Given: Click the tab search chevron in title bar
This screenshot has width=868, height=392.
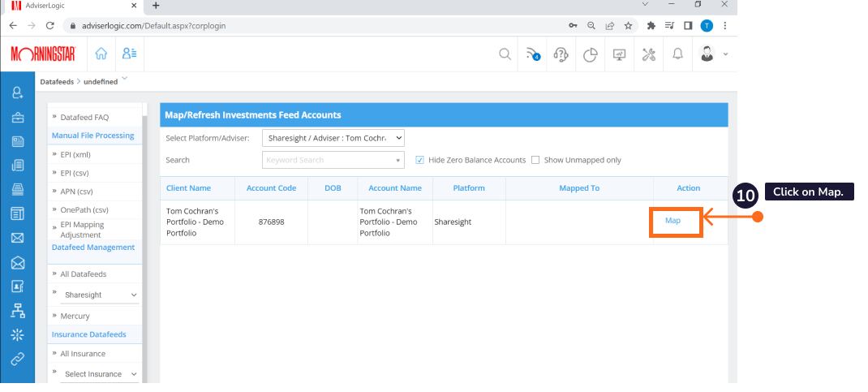Looking at the screenshot, I should pyautogui.click(x=645, y=4).
